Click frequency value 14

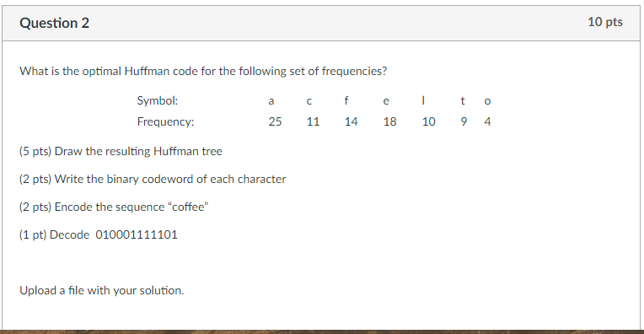point(352,121)
